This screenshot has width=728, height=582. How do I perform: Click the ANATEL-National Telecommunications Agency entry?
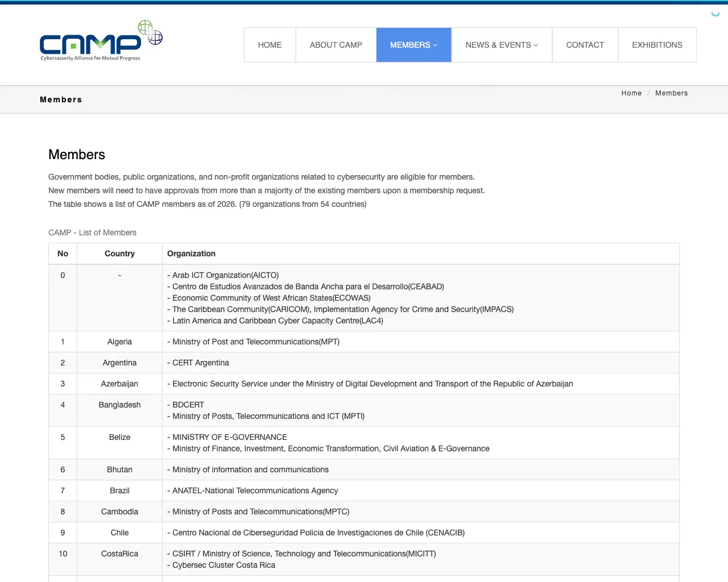(253, 490)
